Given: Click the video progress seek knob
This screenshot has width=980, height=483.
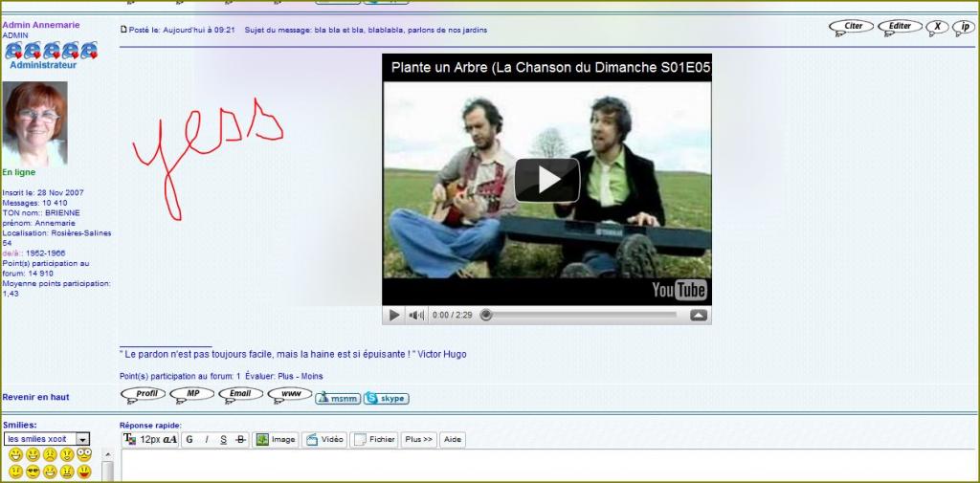Looking at the screenshot, I should [x=485, y=315].
